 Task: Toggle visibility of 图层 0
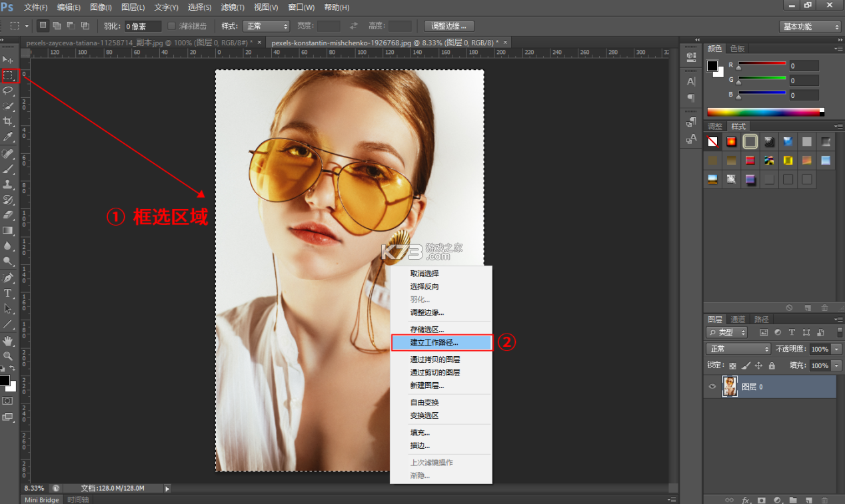(712, 387)
